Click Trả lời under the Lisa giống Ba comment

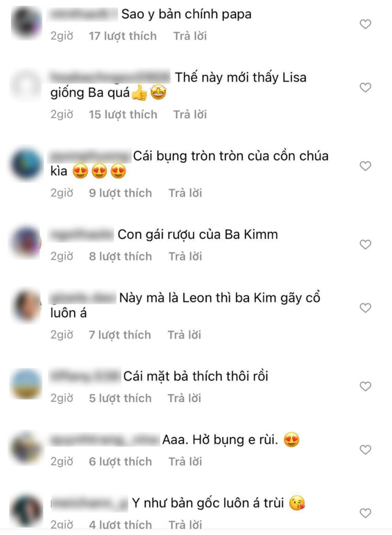[x=190, y=114]
